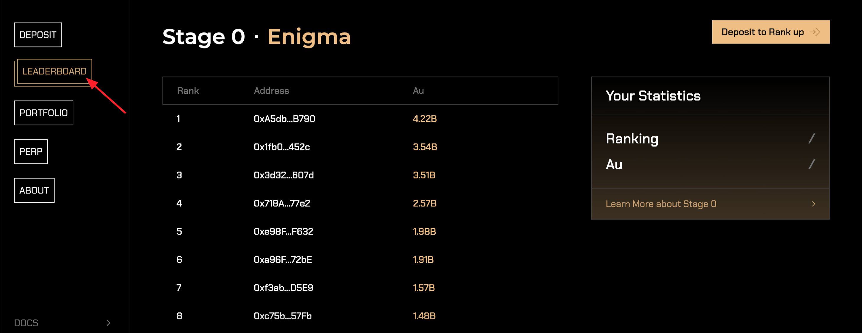Viewport: 868px width, 333px height.
Task: Click the Rank column header
Action: pos(188,91)
